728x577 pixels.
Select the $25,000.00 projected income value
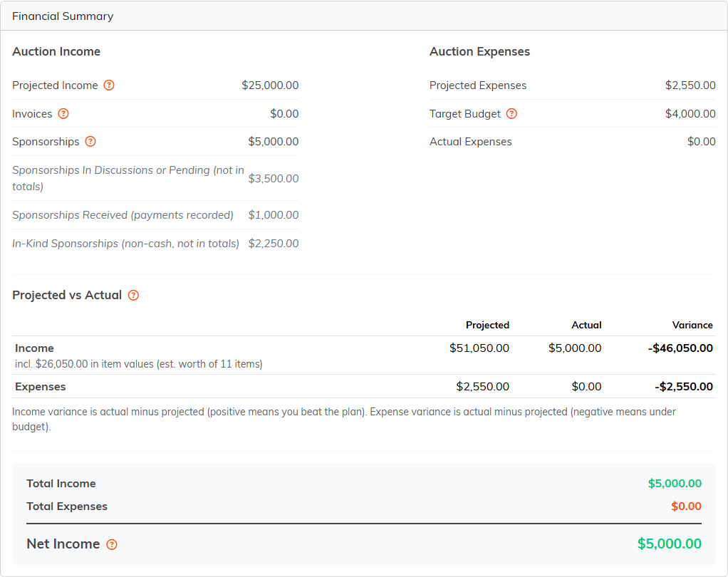coord(270,85)
